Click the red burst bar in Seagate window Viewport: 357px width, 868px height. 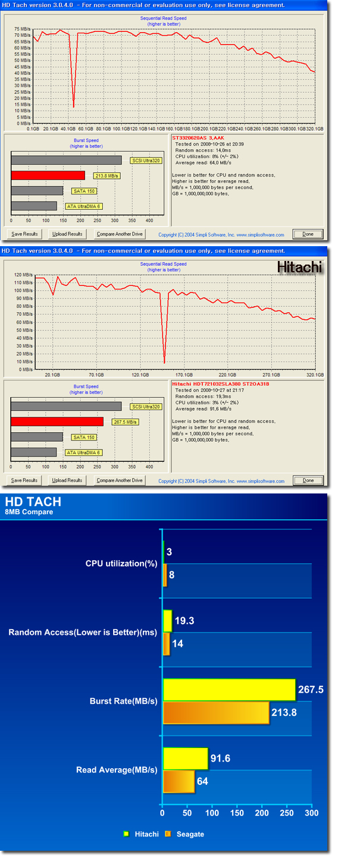click(x=48, y=175)
